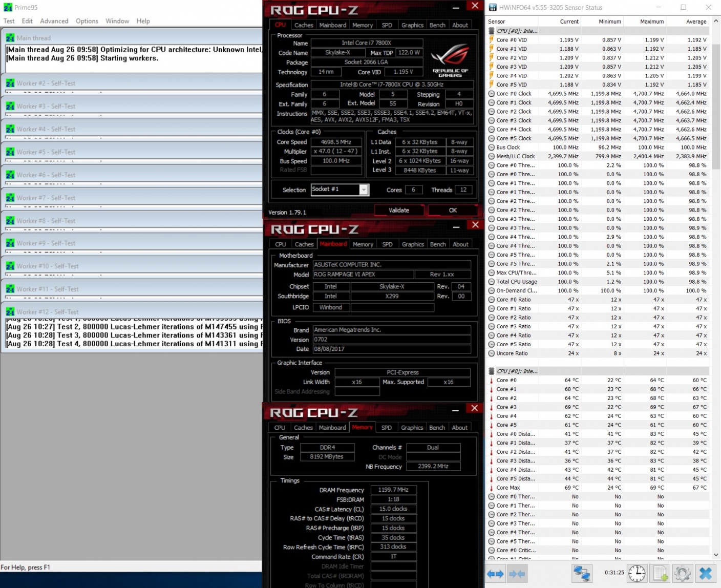Reset the elapsed timer clock icon
Image resolution: width=721 pixels, height=588 pixels.
pos(637,573)
